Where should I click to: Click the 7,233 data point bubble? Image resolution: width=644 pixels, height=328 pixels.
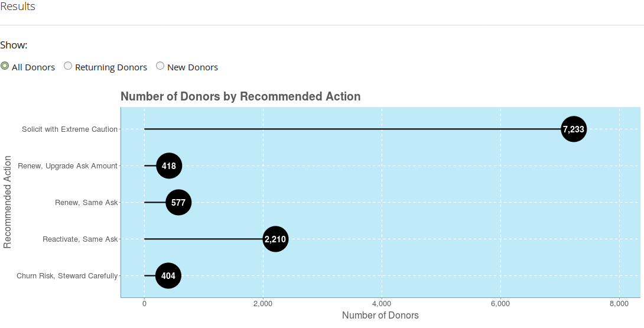point(573,129)
